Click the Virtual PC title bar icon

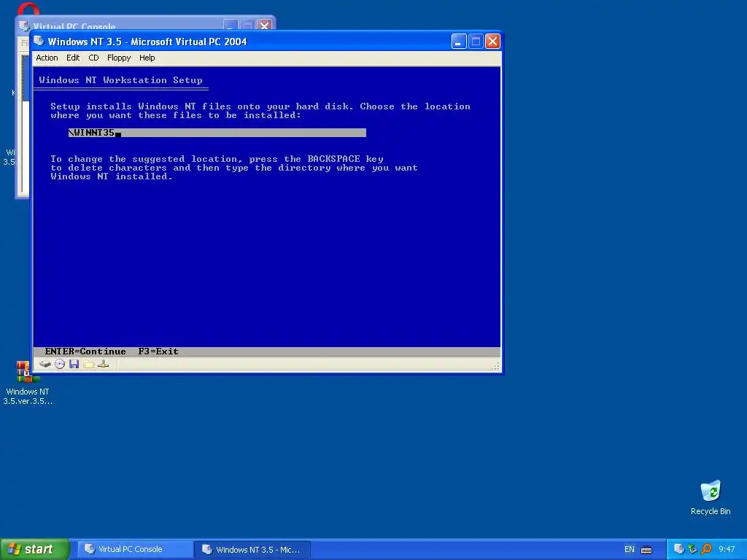click(x=39, y=42)
